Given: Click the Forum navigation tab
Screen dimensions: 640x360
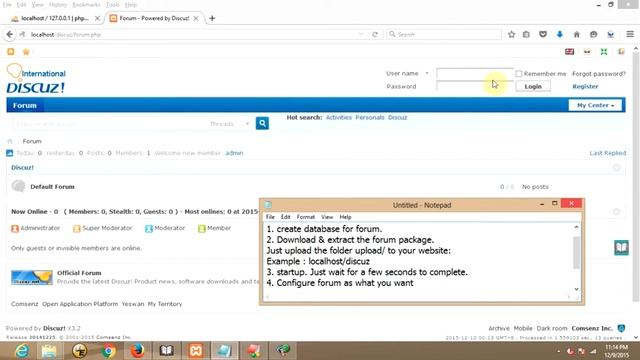Looking at the screenshot, I should 25,105.
